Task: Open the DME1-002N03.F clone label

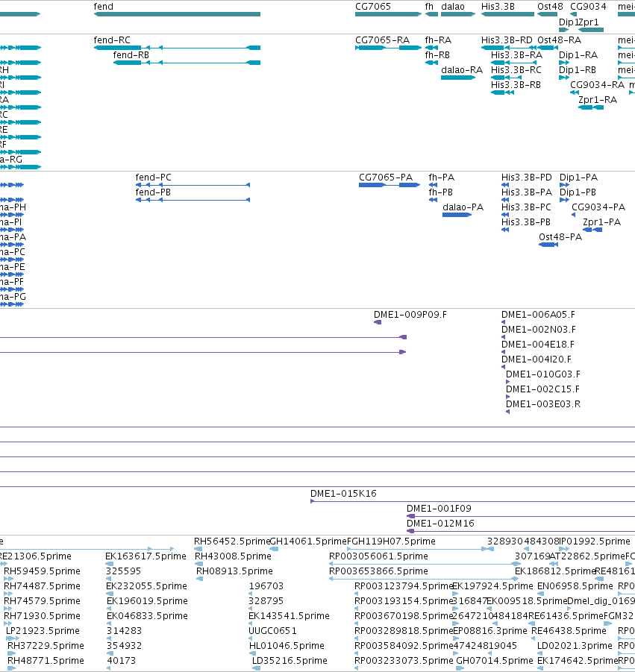Action: coord(539,330)
